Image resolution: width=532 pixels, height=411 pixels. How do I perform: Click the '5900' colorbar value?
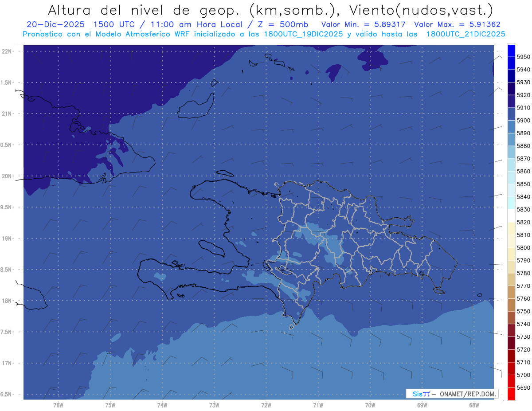coord(523,120)
